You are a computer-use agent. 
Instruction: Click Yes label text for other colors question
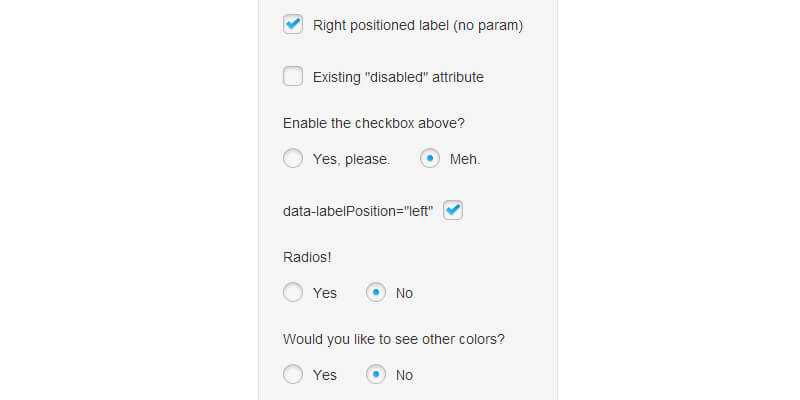pos(325,376)
